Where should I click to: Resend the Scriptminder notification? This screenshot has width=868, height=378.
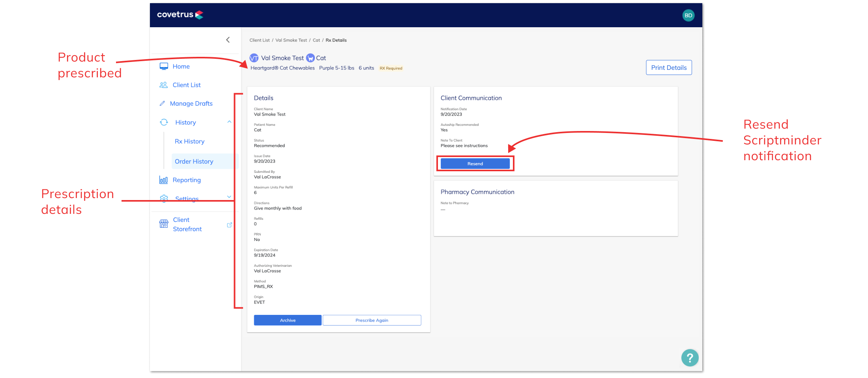coord(475,164)
